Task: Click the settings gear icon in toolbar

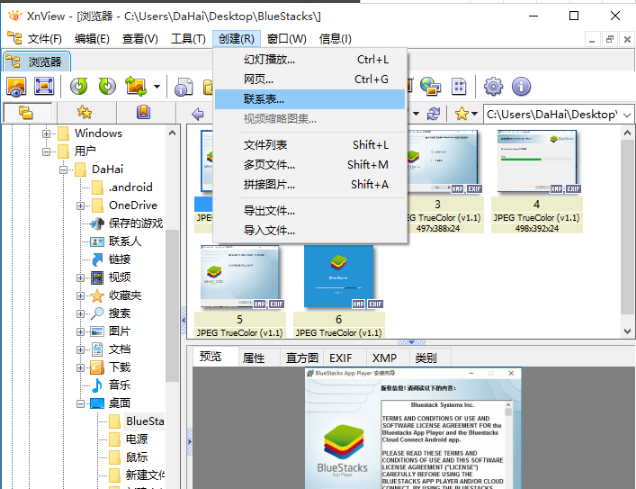Action: coord(493,87)
